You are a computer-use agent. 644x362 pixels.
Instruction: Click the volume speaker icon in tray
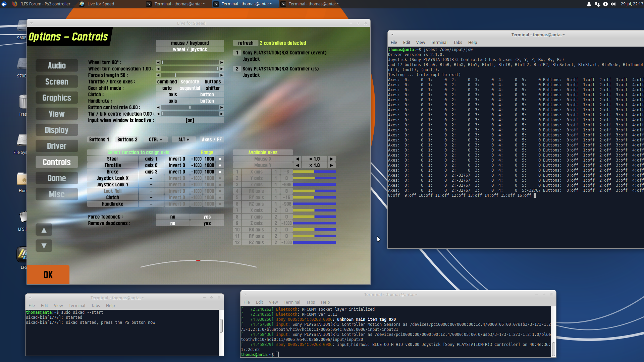coord(613,4)
